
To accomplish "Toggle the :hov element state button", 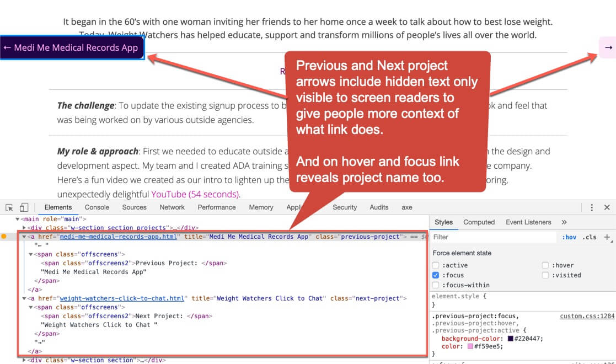I will (569, 237).
